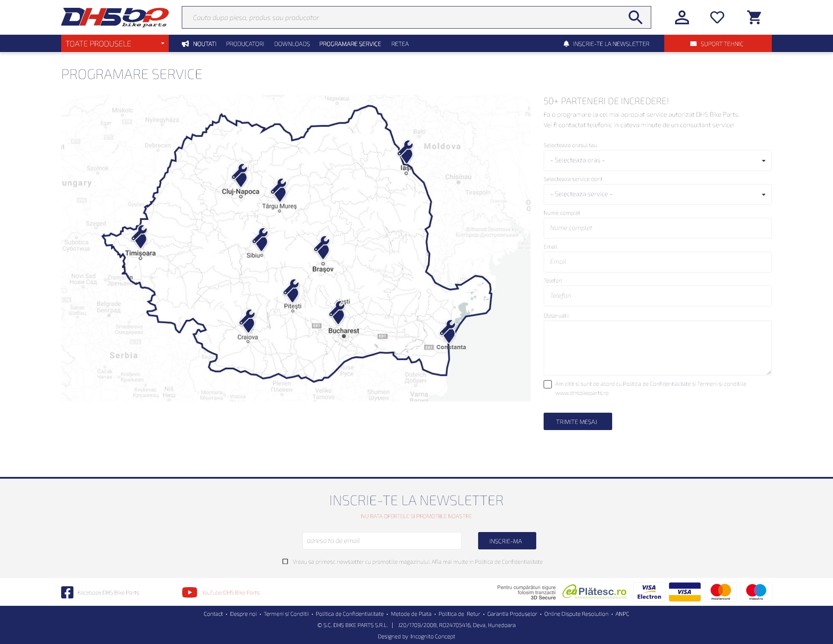The height and width of the screenshot is (644, 833).
Task: Click the Facebook DHS Bike Parts icon
Action: coord(67,592)
